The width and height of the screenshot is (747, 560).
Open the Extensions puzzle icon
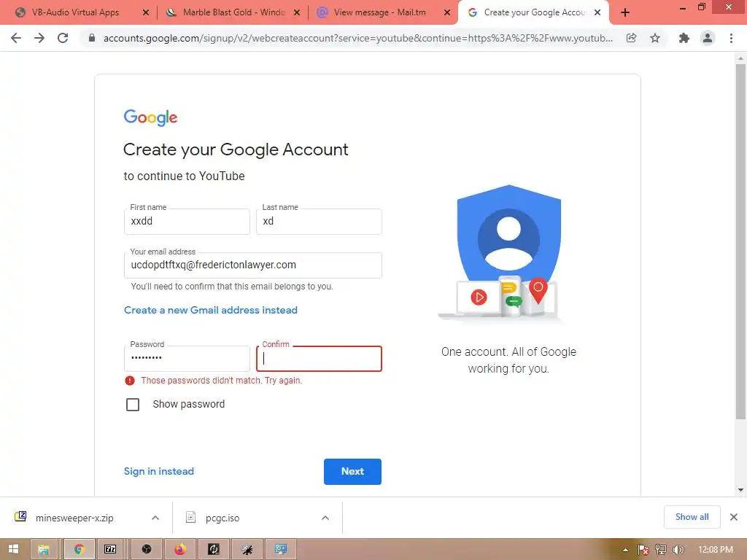pos(684,38)
